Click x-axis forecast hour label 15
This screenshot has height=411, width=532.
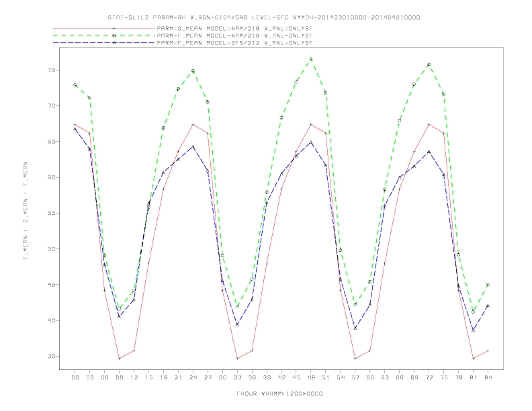(148, 377)
